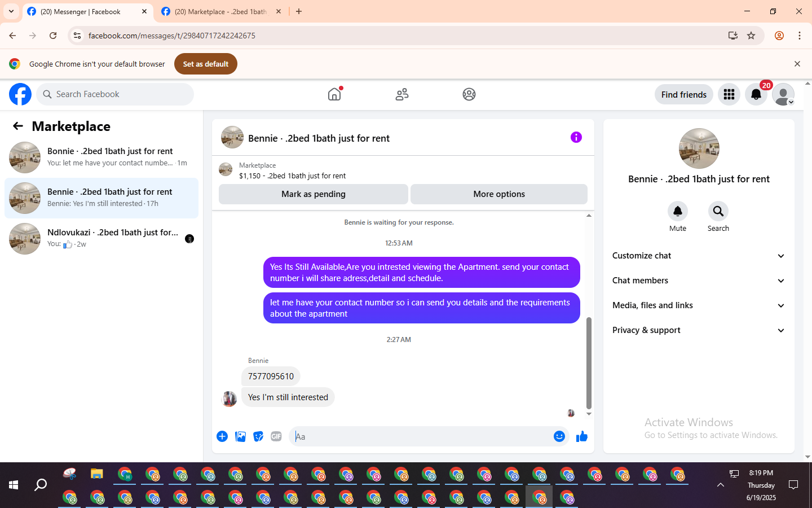Choose a sticker in the composer
The image size is (812, 508).
point(258,436)
